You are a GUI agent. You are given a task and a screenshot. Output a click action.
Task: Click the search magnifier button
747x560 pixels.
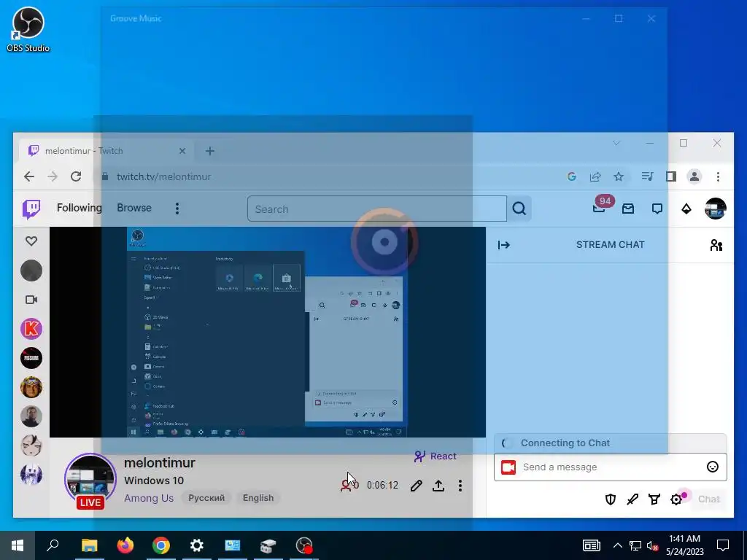(519, 209)
